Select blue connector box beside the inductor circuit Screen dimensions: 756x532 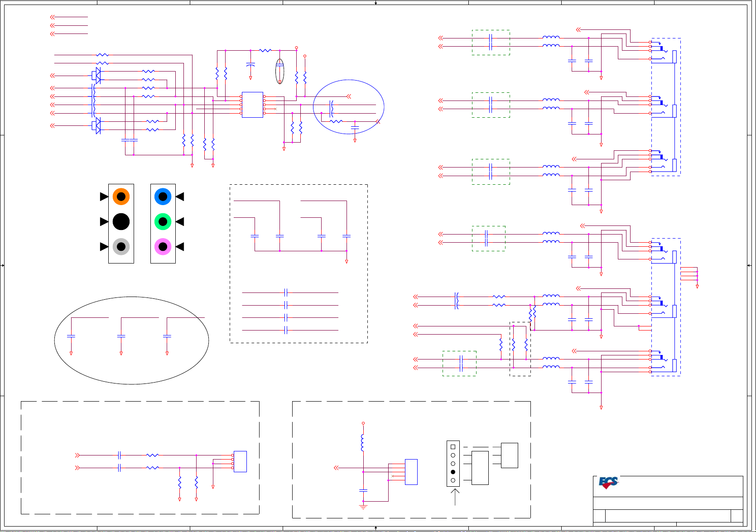point(411,472)
